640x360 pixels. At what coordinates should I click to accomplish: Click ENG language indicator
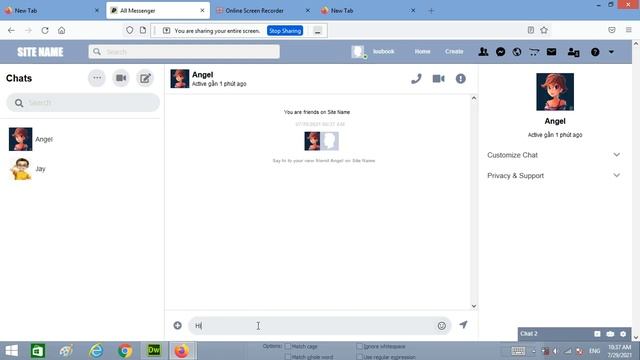(594, 351)
